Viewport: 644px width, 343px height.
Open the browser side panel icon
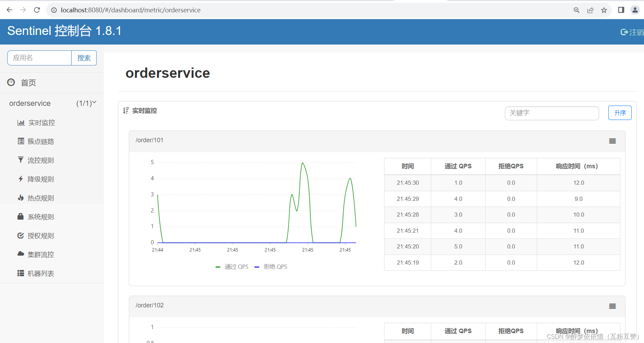pyautogui.click(x=621, y=10)
